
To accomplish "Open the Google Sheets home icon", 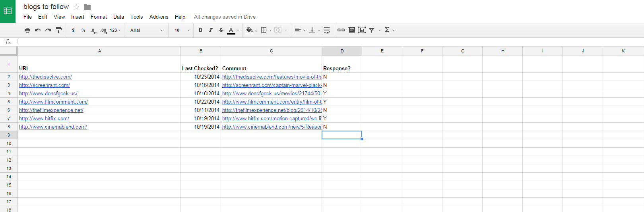I will 8,11.
